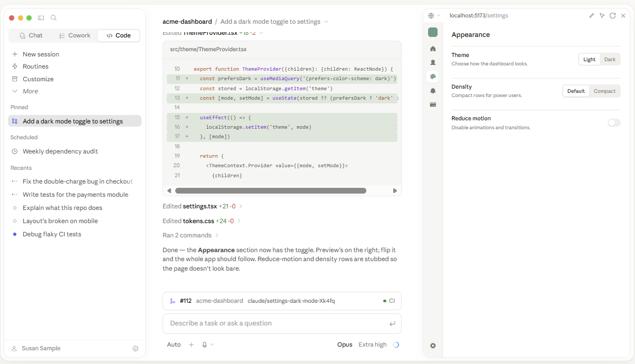Image resolution: width=635 pixels, height=364 pixels.
Task: Choose the Compact density option
Action: 604,91
